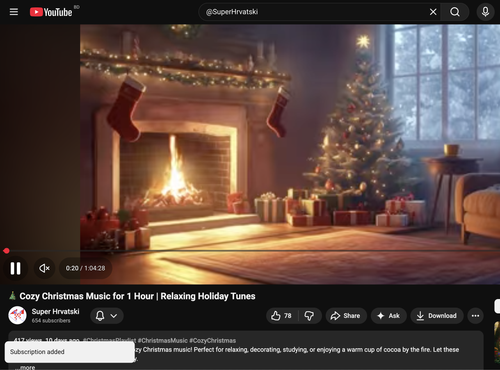Open Super Hrvatski channel avatar
The height and width of the screenshot is (370, 500).
17,315
